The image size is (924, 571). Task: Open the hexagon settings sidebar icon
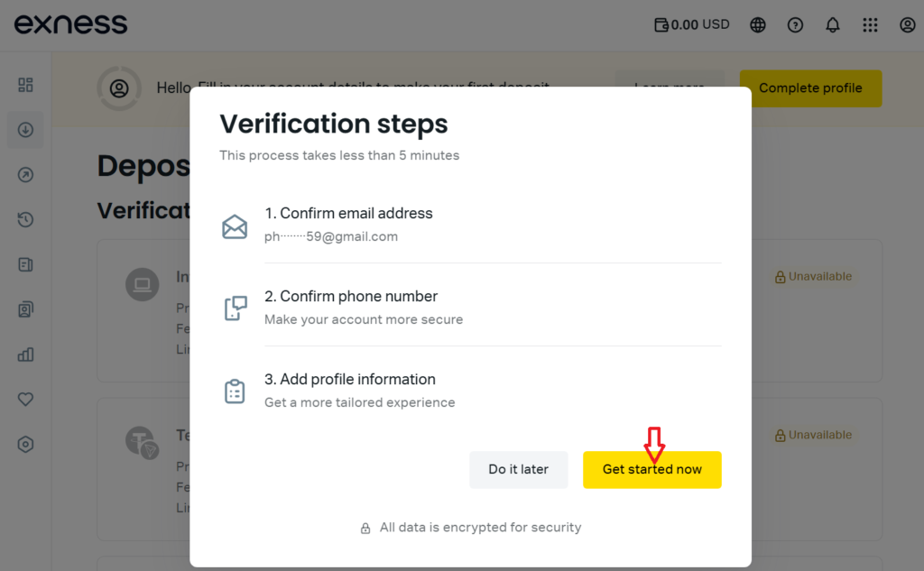25,445
